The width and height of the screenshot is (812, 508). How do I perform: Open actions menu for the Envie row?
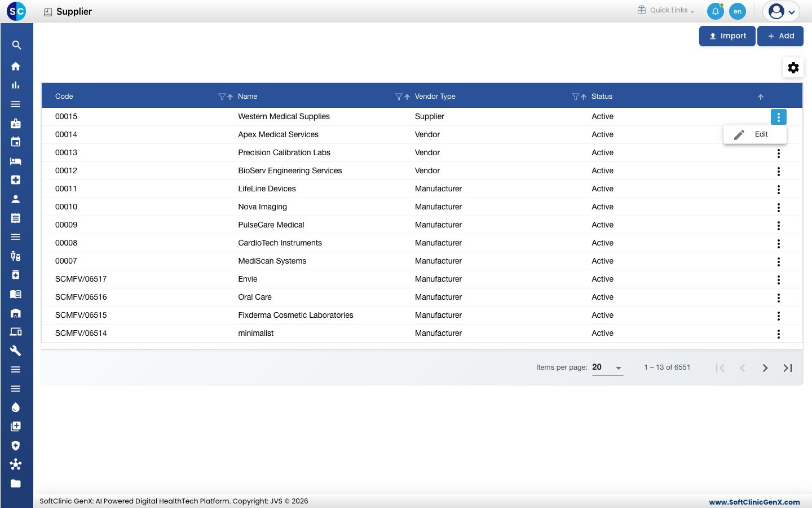(x=779, y=280)
